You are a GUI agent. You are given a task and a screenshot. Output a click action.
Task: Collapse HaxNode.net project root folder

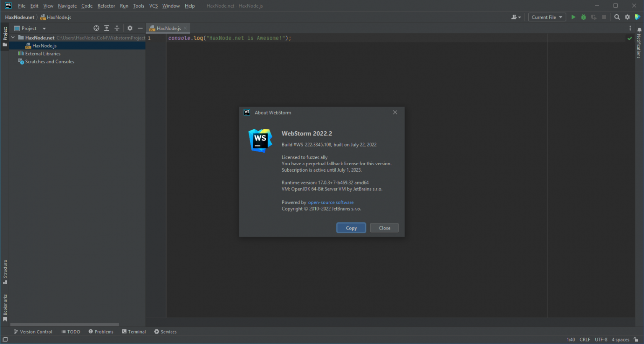(13, 38)
